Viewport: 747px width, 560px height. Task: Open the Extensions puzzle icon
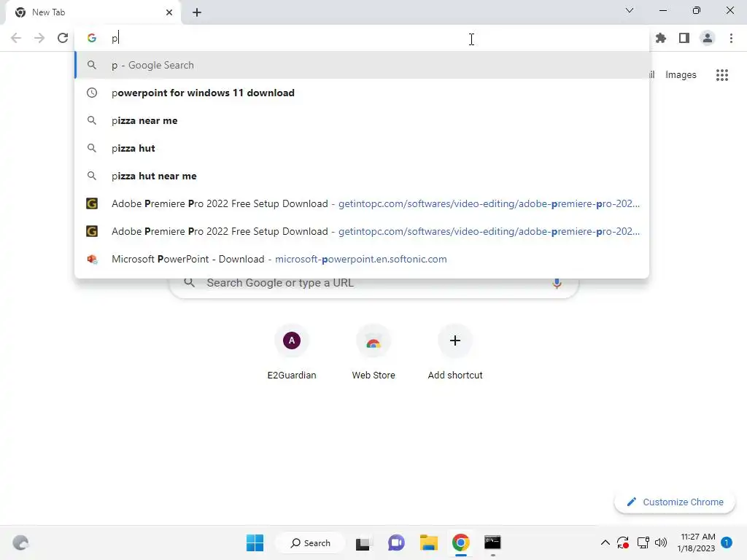click(x=661, y=38)
